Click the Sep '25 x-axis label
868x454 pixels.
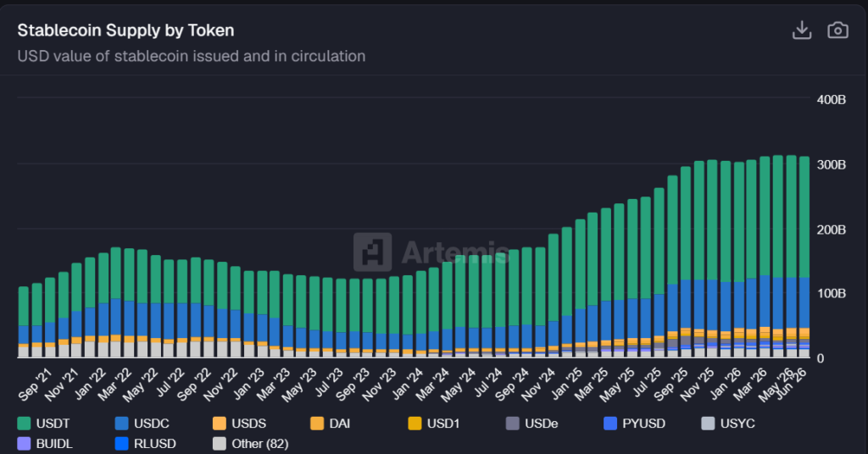671,385
